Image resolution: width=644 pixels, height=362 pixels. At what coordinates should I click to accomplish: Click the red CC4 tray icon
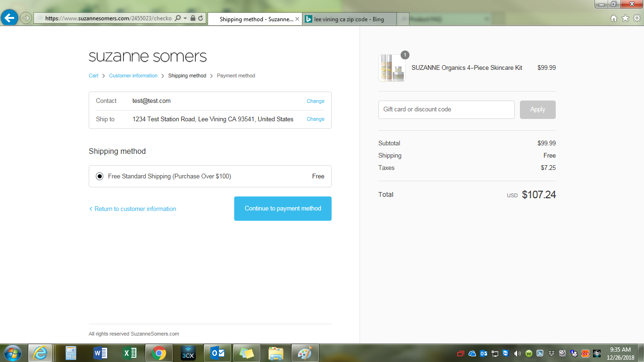click(x=585, y=353)
